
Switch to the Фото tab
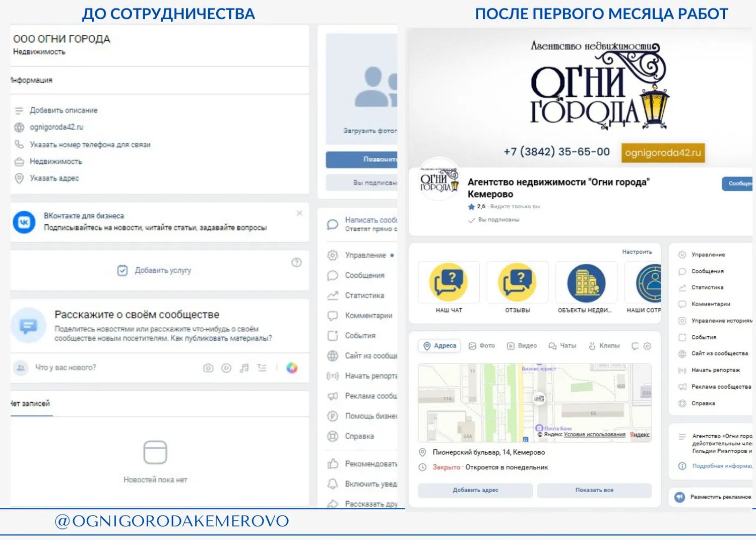tap(482, 346)
